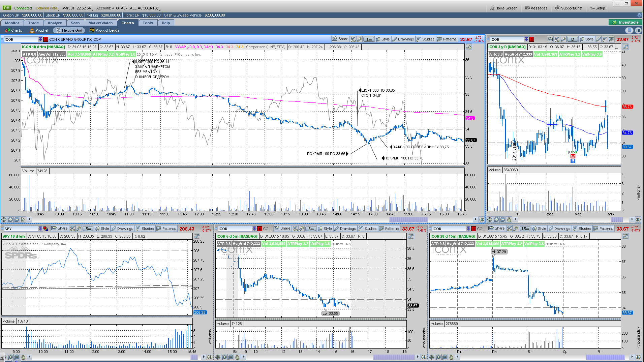Image resolution: width=644 pixels, height=362 pixels.
Task: Click scissors icon in SPY chart toolbar
Action: (x=72, y=229)
